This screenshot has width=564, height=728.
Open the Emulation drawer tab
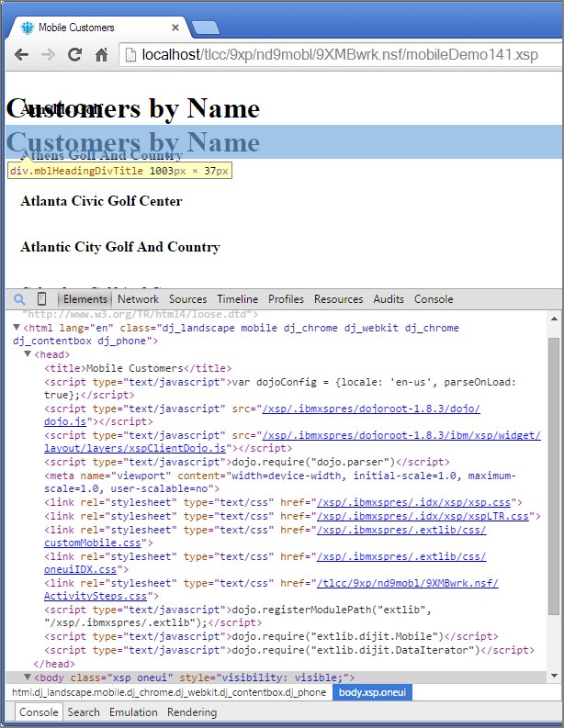pos(133,712)
